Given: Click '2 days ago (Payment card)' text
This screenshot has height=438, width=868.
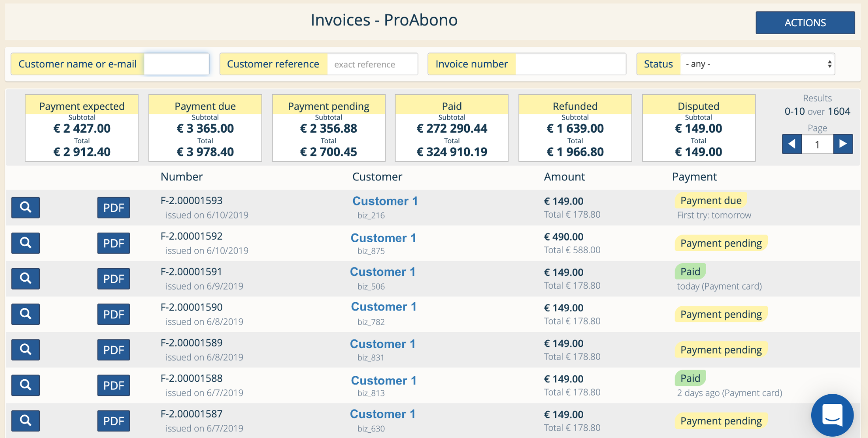Looking at the screenshot, I should 729,393.
